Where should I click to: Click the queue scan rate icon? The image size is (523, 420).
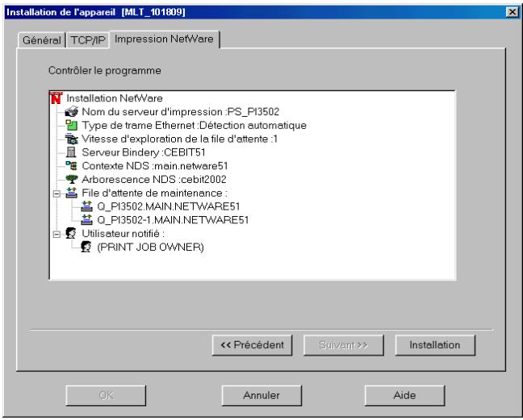click(x=71, y=139)
